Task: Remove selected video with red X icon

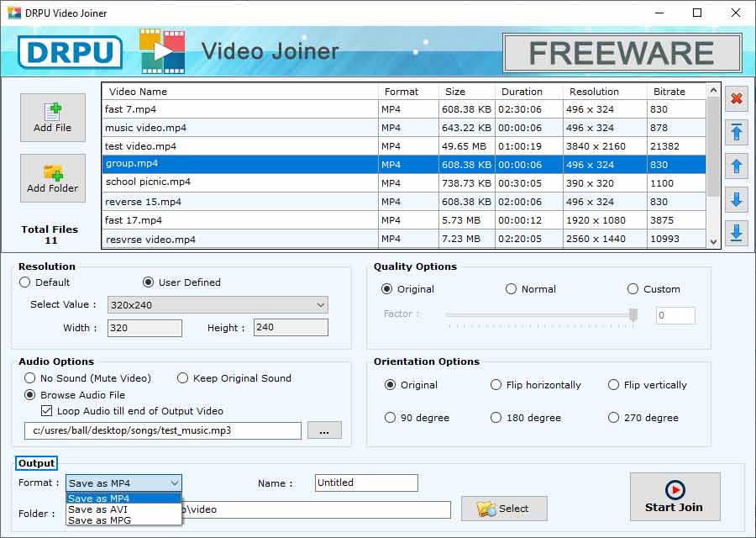Action: (736, 99)
